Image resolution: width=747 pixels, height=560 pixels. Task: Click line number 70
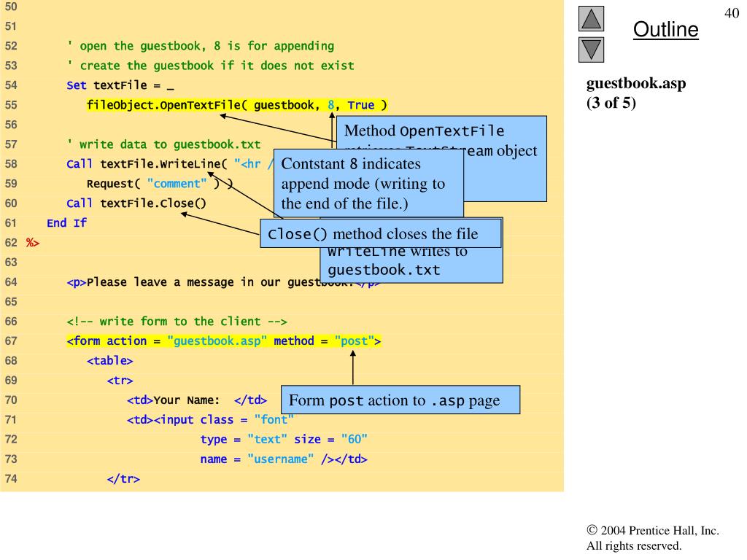click(11, 400)
